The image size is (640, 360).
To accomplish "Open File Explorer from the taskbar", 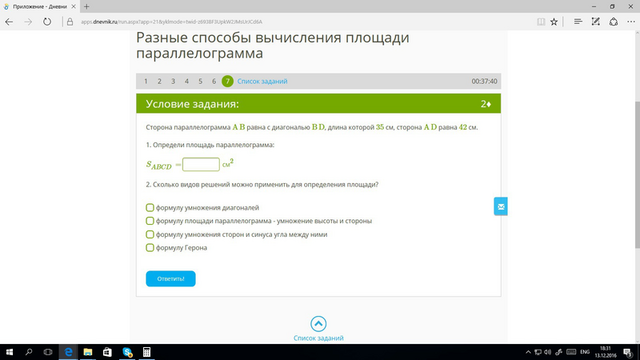I will [x=88, y=352].
